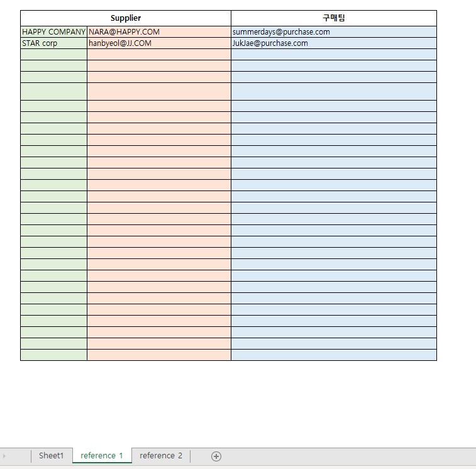The image size is (476, 469).
Task: Click the STAR corp cell
Action: 53,43
